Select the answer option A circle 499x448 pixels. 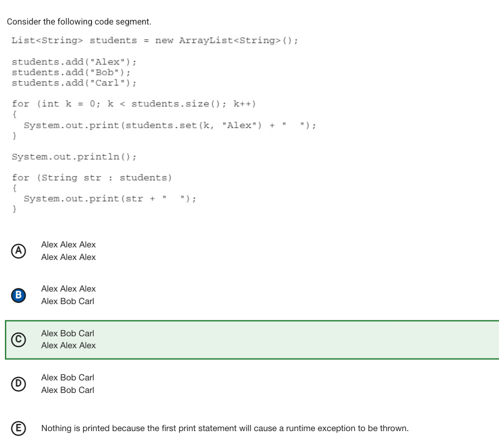[x=19, y=251]
